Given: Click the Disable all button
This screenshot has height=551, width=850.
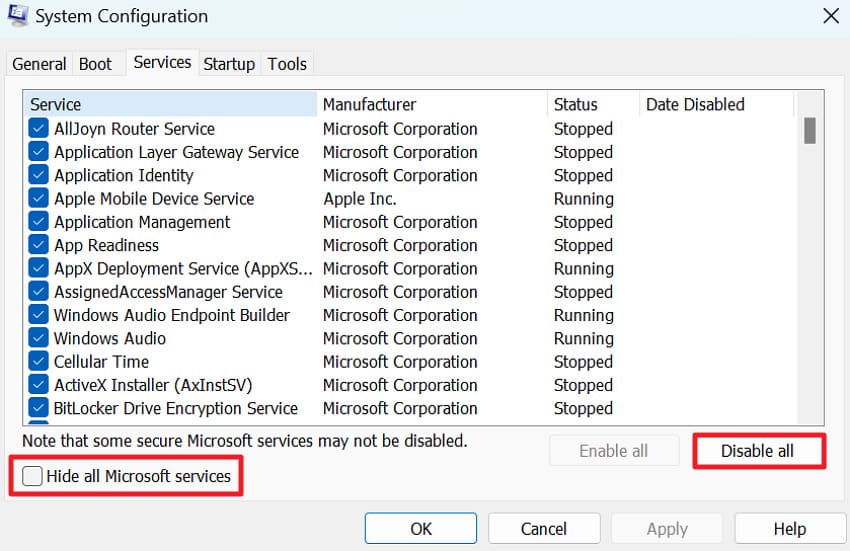Looking at the screenshot, I should 757,451.
